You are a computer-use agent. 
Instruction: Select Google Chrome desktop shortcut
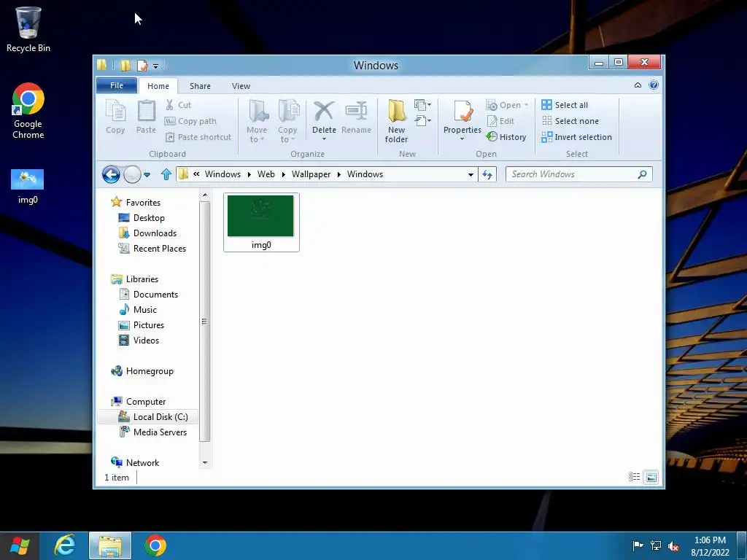point(28,112)
